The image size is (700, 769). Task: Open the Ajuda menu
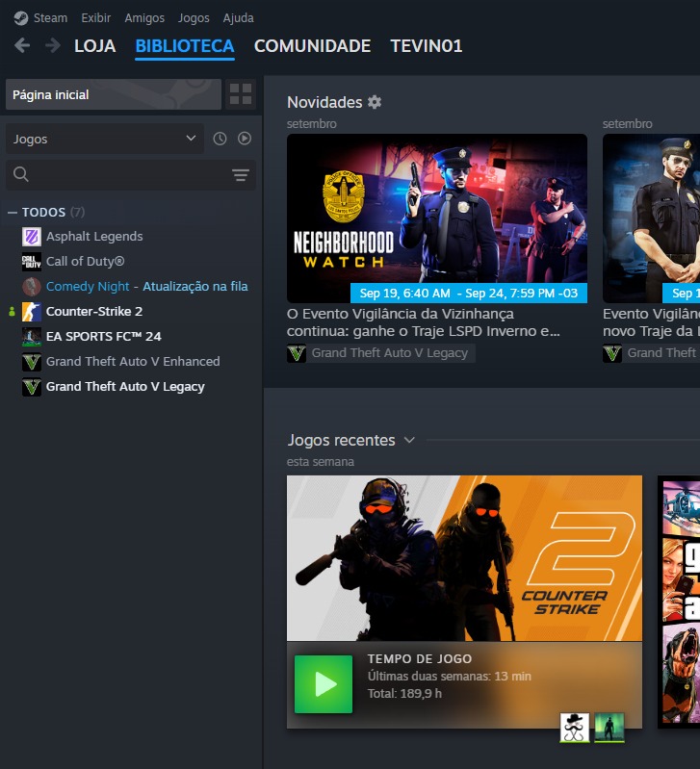pos(239,18)
